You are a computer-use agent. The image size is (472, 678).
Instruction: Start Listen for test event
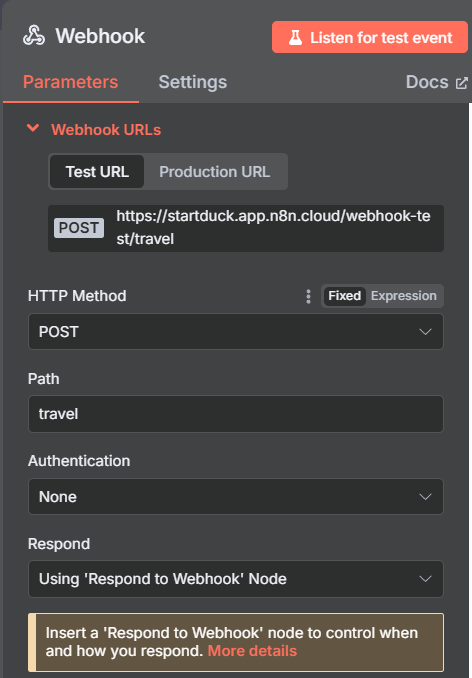[370, 37]
